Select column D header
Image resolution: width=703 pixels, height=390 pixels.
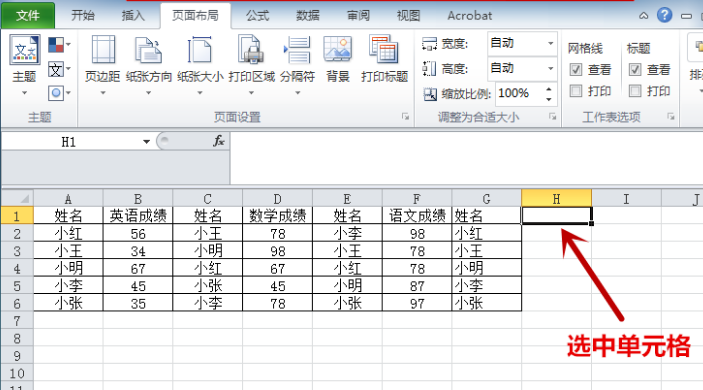pyautogui.click(x=278, y=199)
